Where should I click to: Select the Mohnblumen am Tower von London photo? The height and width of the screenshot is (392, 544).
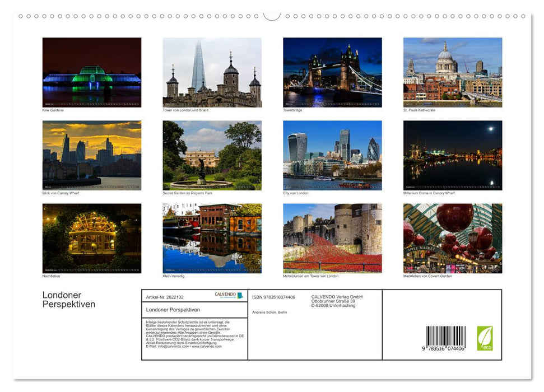tap(333, 238)
